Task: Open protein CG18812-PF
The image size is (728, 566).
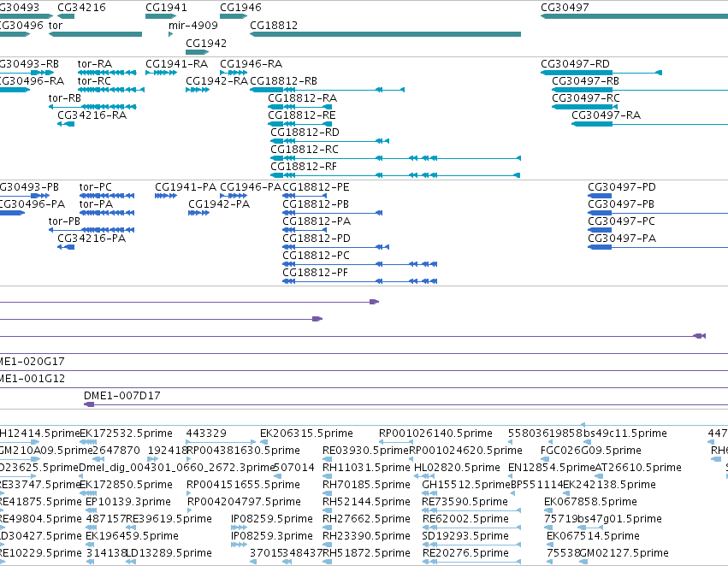Action: coord(360,281)
